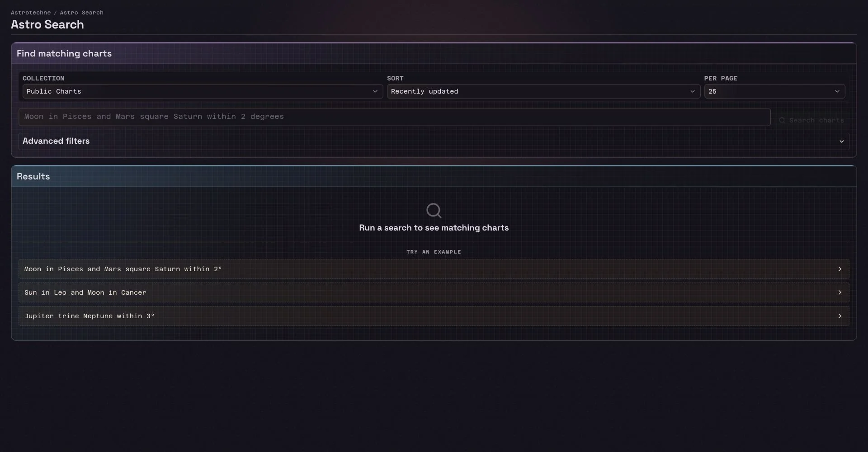This screenshot has height=452, width=868.
Task: Click the PER PAGE field label
Action: tap(721, 78)
